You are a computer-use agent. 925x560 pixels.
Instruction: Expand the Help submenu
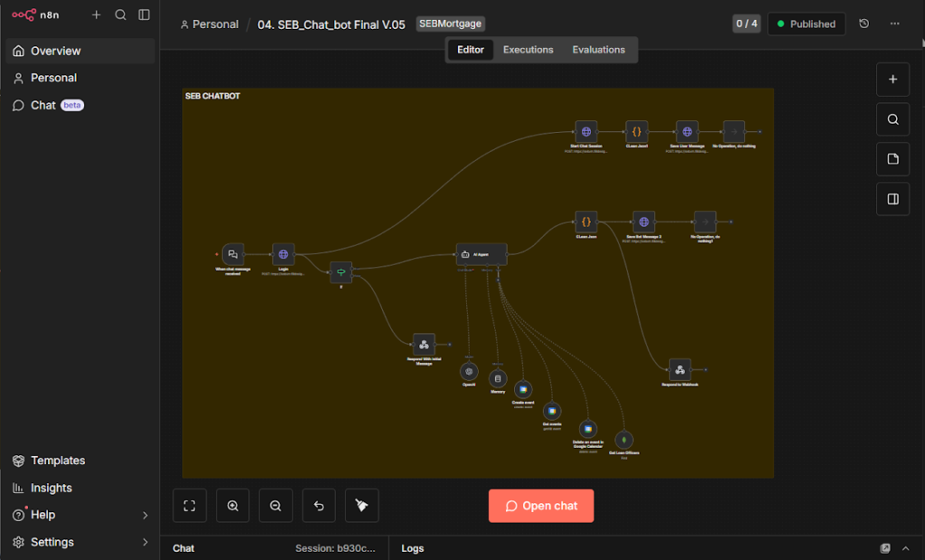(145, 515)
